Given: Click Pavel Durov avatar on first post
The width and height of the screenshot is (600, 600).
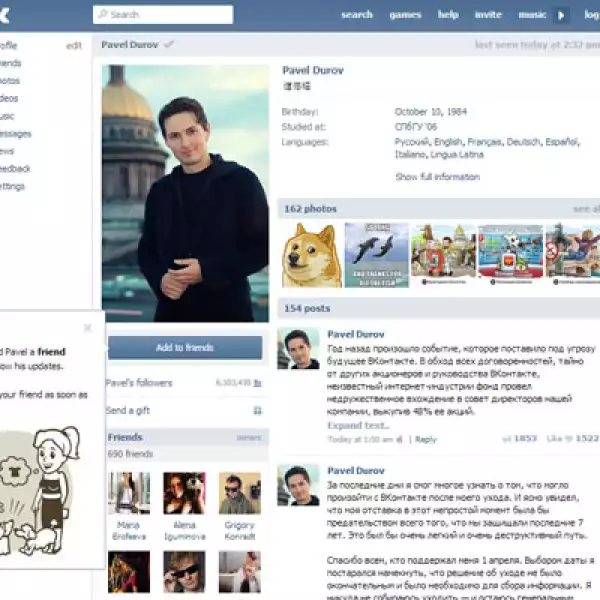Looking at the screenshot, I should click(298, 349).
